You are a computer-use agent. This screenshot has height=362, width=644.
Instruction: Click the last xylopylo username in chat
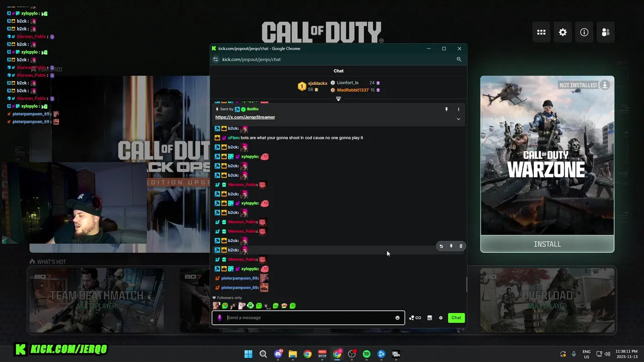[x=250, y=269]
